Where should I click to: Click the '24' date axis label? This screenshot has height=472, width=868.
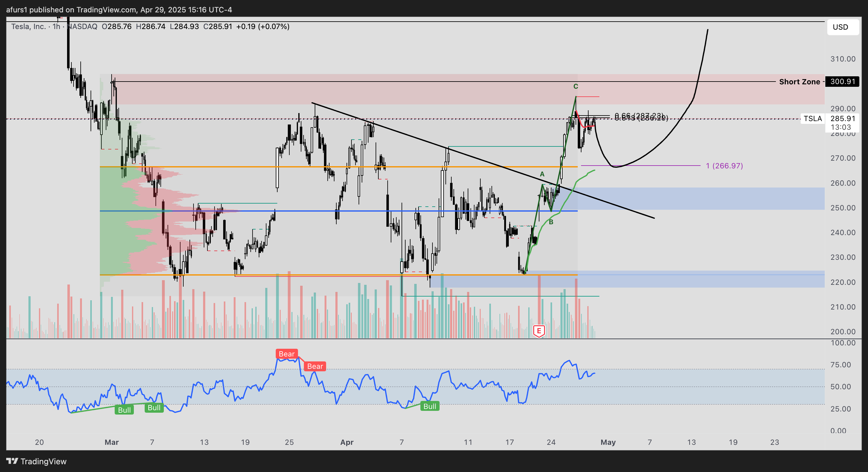[551, 442]
